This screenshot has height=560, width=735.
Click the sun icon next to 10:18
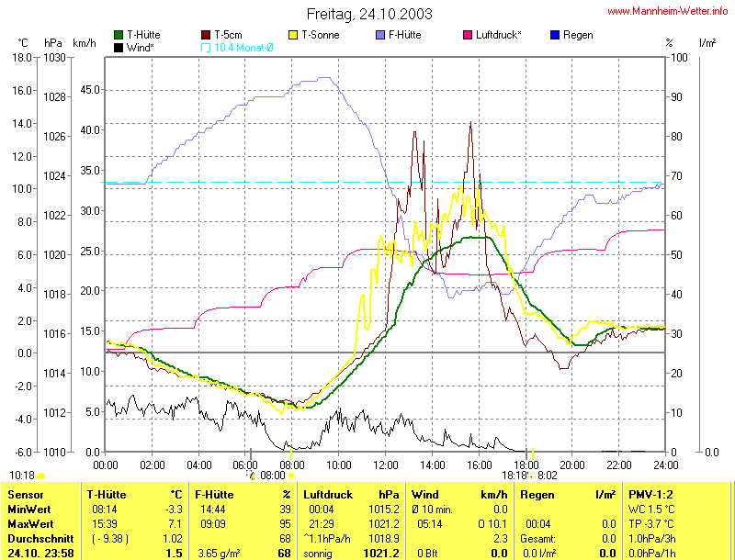click(x=41, y=476)
